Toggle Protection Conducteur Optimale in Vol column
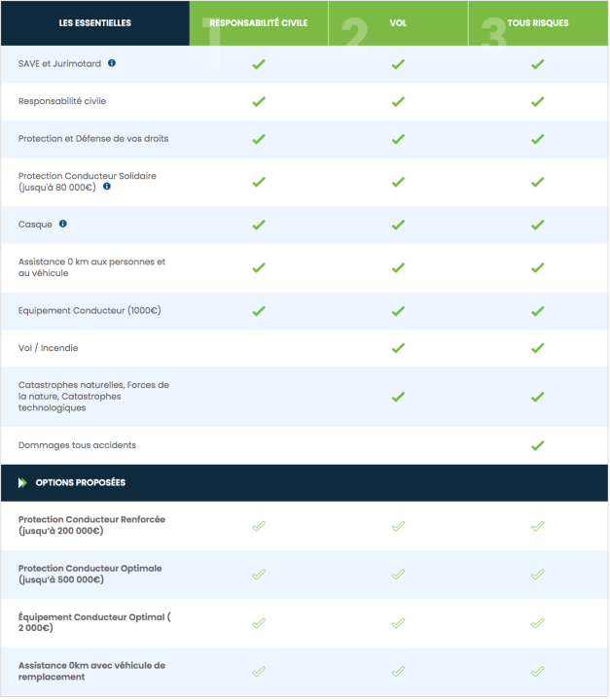The width and height of the screenshot is (610, 700). tap(398, 575)
